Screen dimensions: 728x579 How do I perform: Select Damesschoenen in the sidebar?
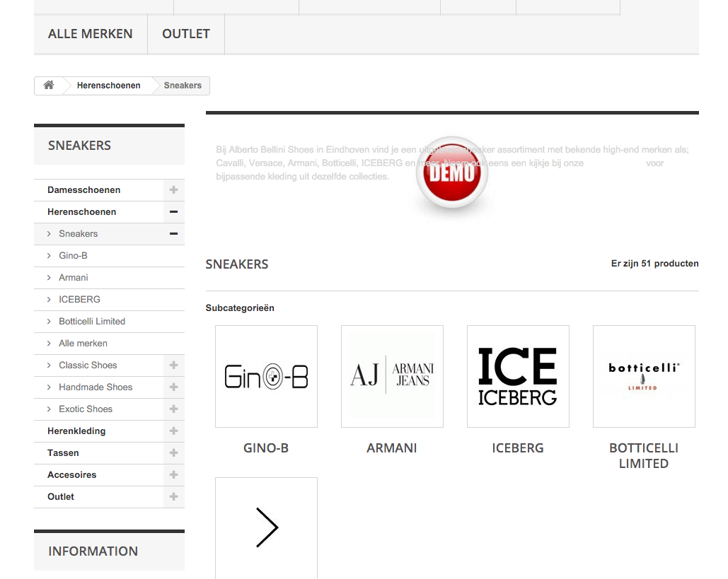pyautogui.click(x=84, y=189)
